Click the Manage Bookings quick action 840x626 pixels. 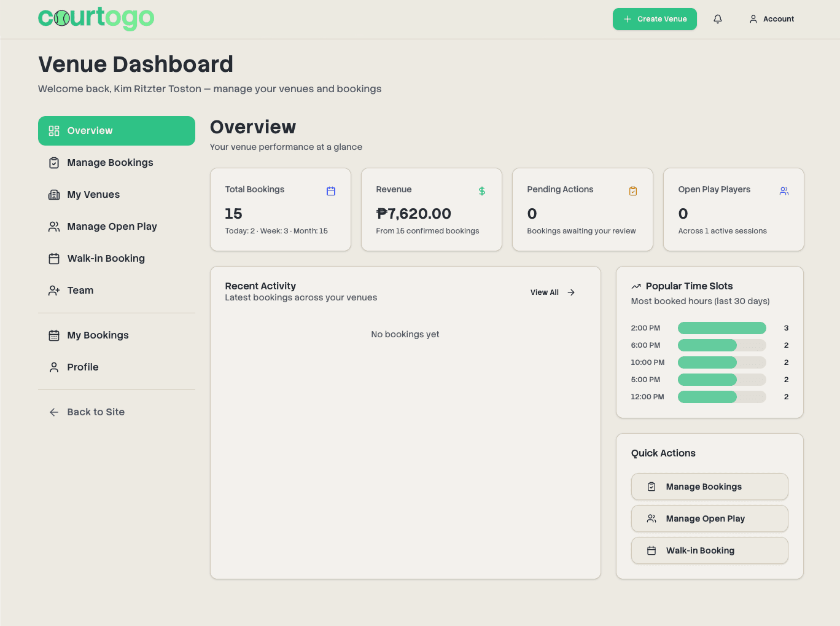(x=709, y=487)
